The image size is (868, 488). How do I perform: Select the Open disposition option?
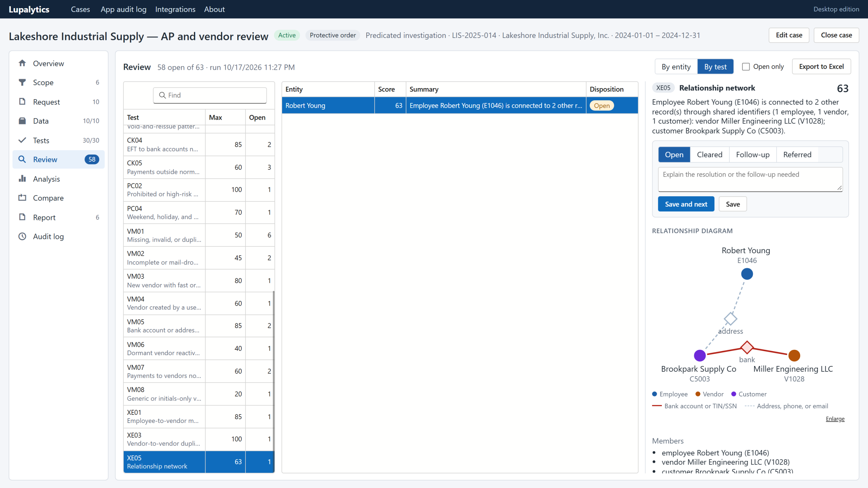(674, 155)
